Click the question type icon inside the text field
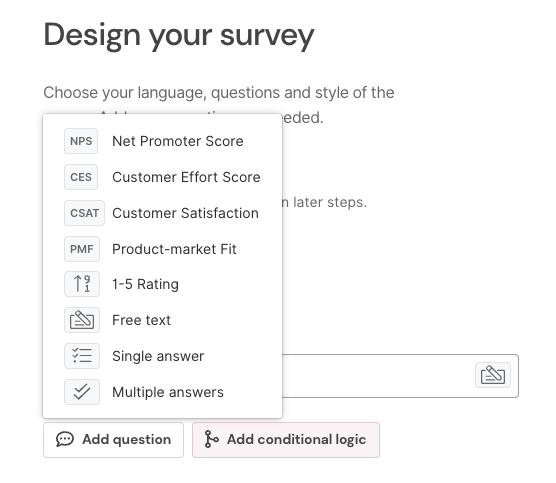 [493, 375]
